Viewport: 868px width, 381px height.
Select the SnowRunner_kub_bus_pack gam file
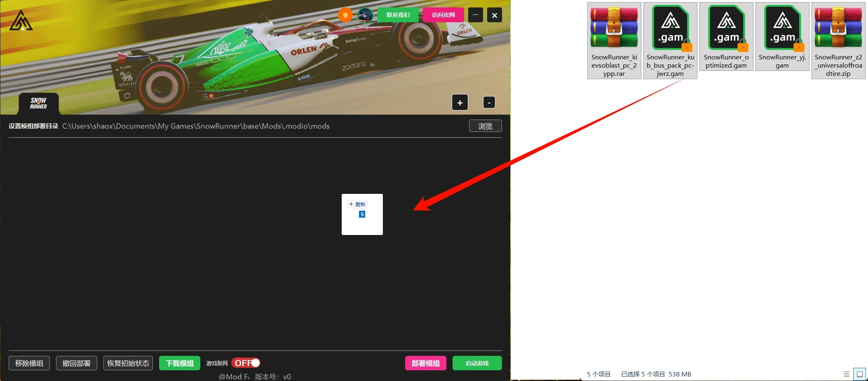(670, 27)
